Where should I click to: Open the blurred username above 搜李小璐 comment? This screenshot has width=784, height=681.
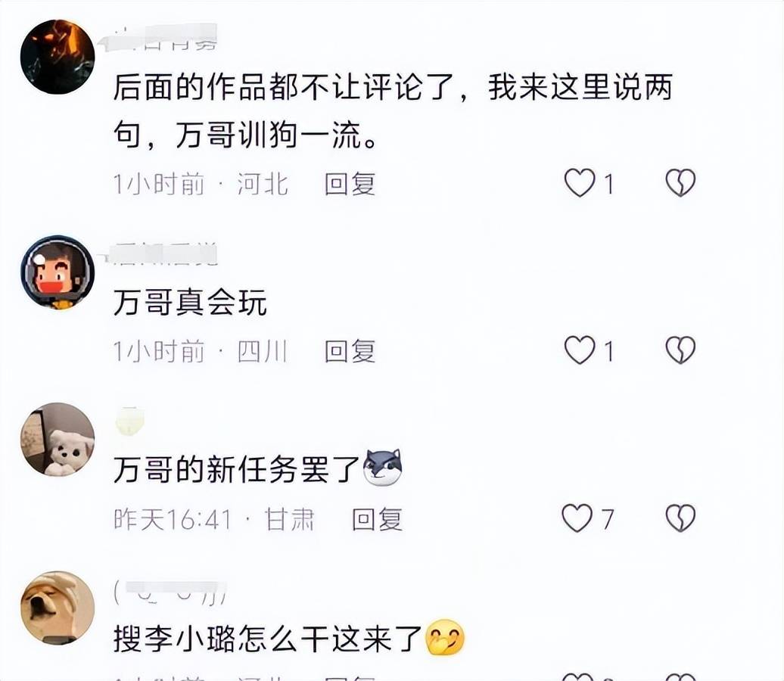pyautogui.click(x=171, y=592)
